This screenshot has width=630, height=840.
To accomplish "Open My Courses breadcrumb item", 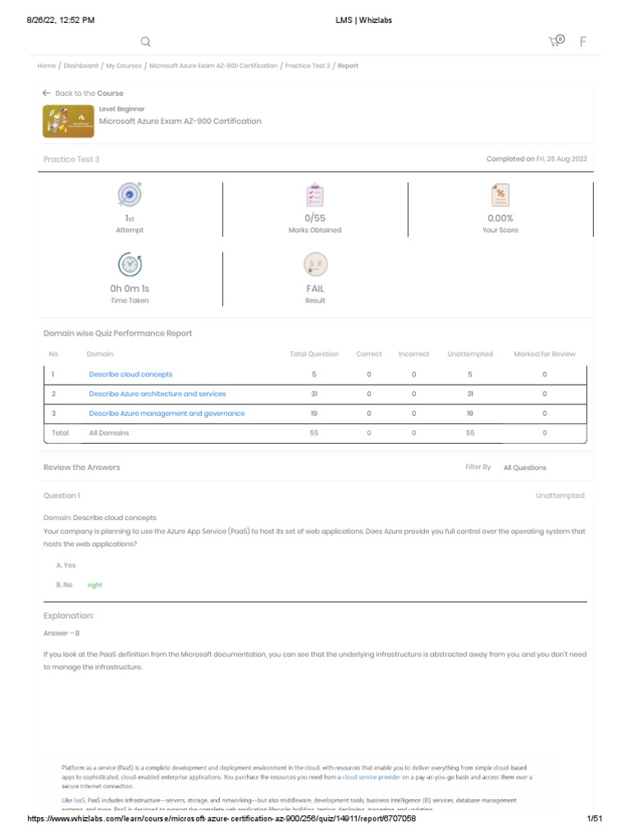I will [x=123, y=66].
